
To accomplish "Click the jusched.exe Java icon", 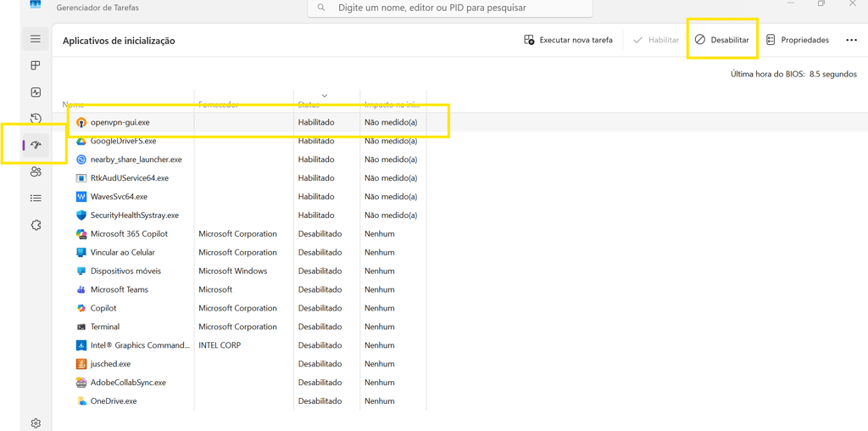I will point(81,364).
